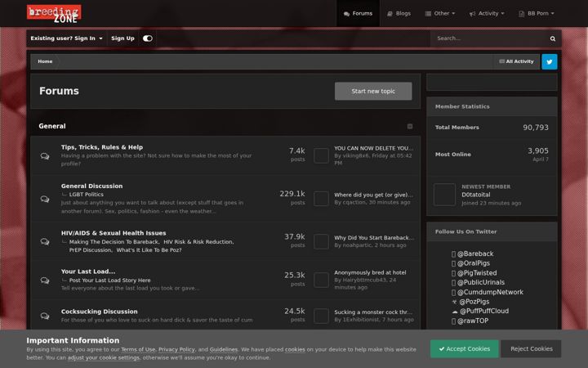Open the Other navigation dropdown

tap(440, 14)
